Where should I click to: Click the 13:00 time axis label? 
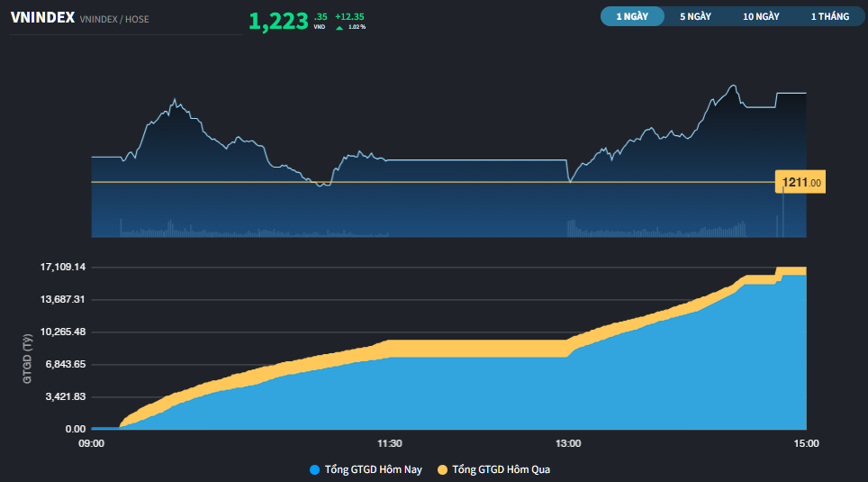click(x=568, y=444)
